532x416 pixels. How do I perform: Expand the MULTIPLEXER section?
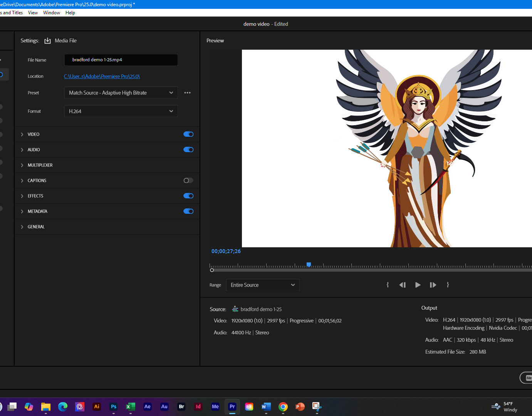click(22, 165)
